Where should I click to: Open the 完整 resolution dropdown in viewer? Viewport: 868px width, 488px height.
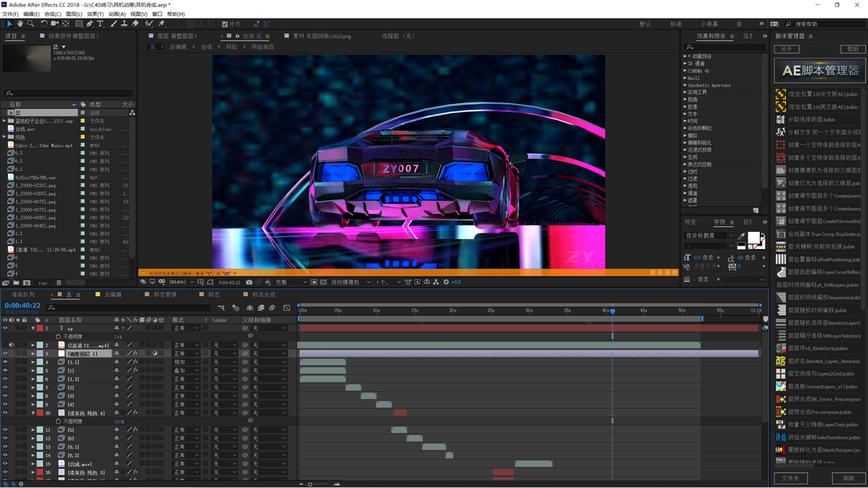pos(290,282)
